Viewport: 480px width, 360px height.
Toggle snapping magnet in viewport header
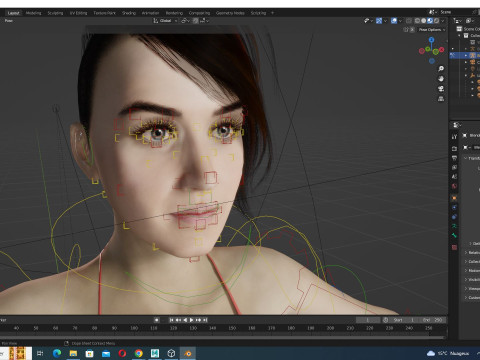click(196, 21)
